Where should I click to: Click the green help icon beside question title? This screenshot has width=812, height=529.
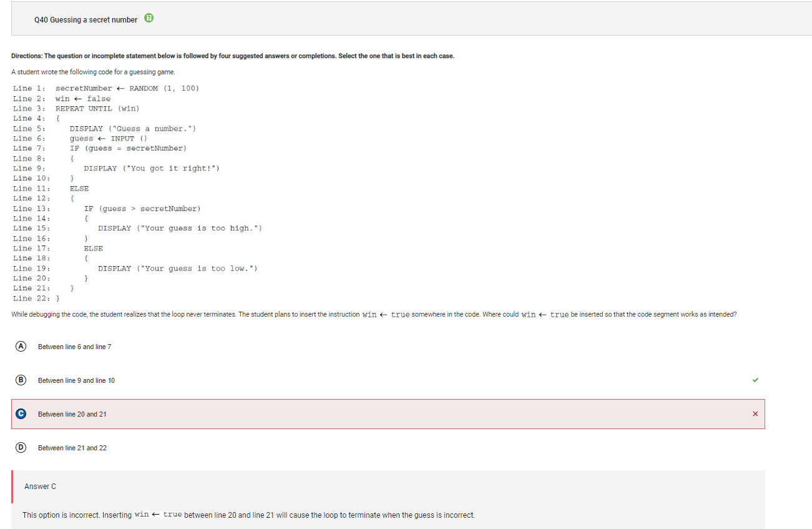pos(149,19)
